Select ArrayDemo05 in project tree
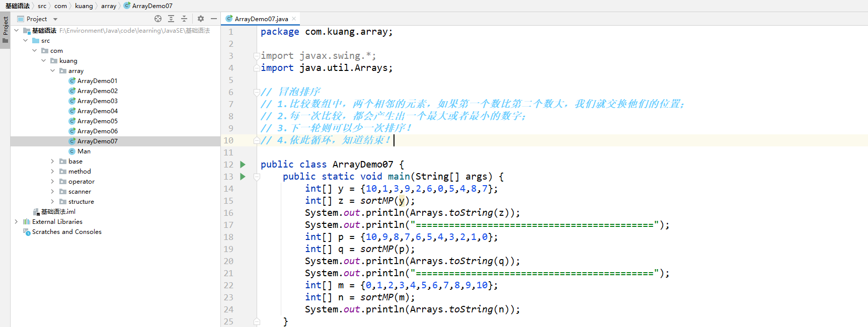The width and height of the screenshot is (868, 327). point(97,121)
